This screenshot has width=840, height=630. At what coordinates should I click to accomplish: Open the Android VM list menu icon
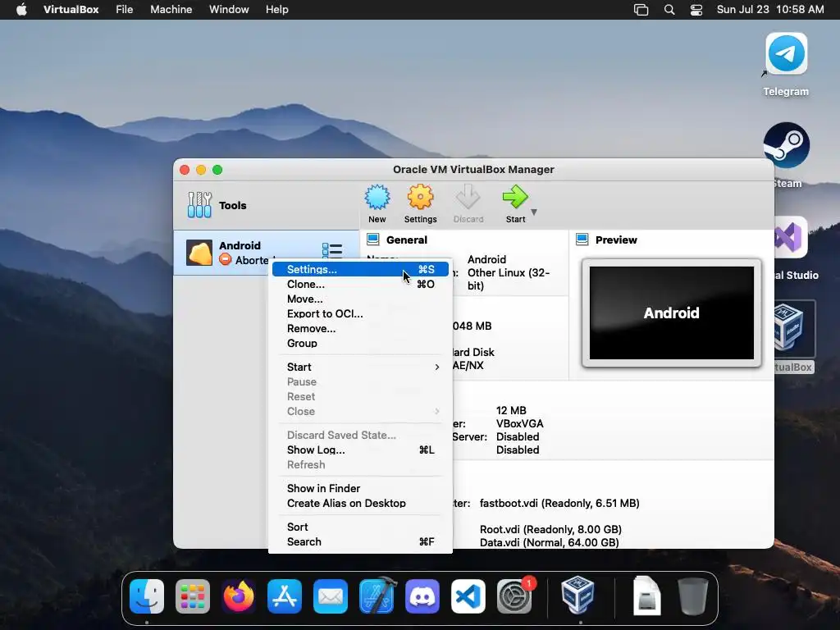tap(332, 249)
